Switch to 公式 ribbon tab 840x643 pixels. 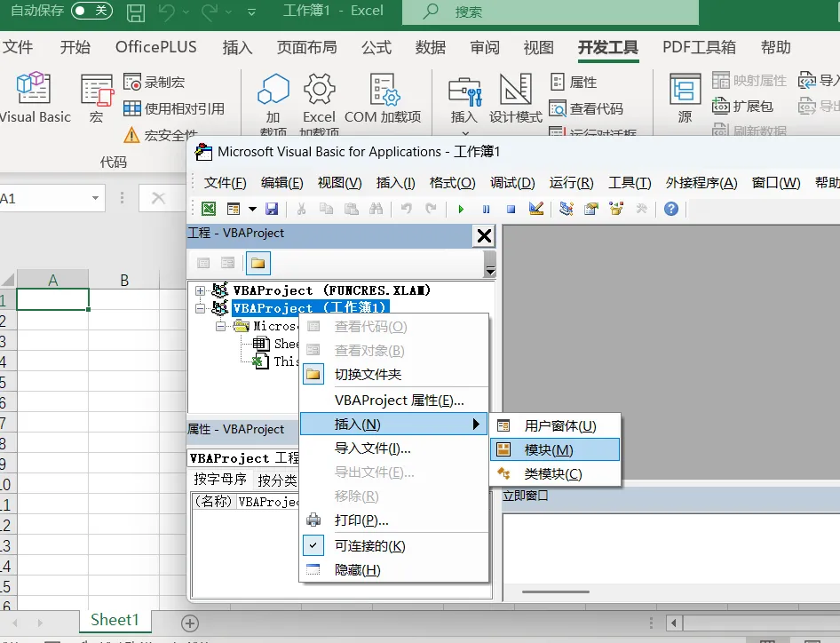(376, 47)
